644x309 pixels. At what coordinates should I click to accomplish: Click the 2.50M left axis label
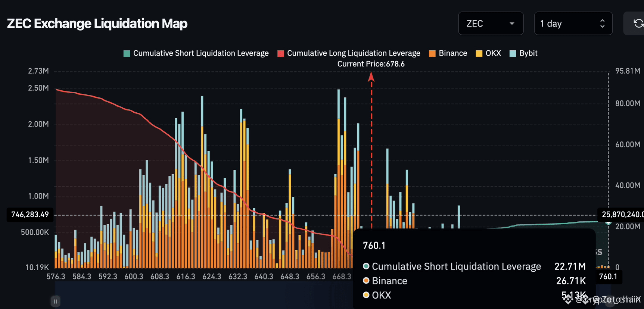[x=38, y=88]
